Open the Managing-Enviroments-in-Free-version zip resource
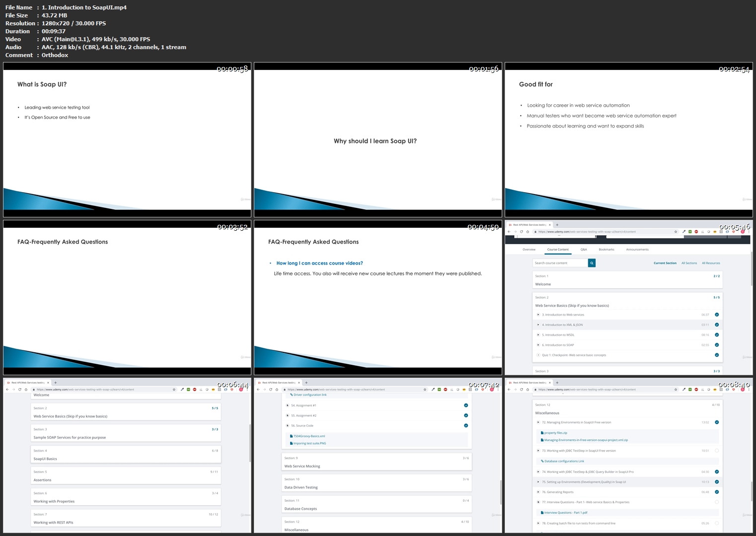The height and width of the screenshot is (536, 756). coord(586,440)
